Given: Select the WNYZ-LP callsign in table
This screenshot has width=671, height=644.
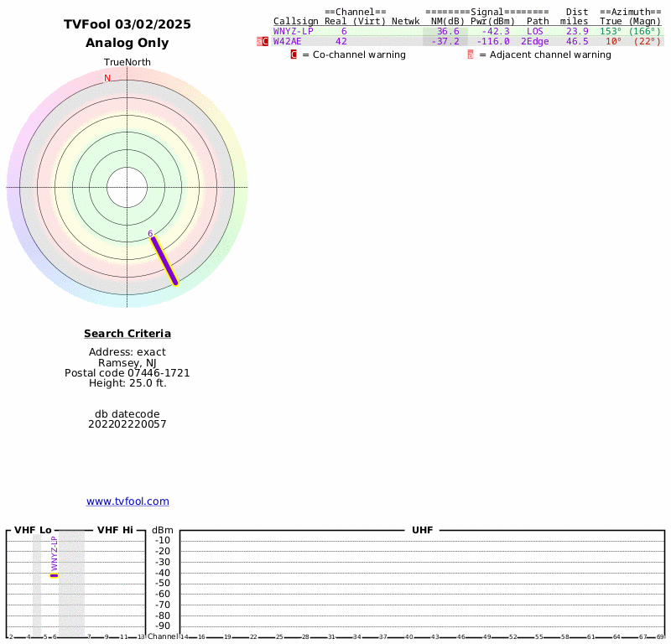Looking at the screenshot, I should point(293,31).
